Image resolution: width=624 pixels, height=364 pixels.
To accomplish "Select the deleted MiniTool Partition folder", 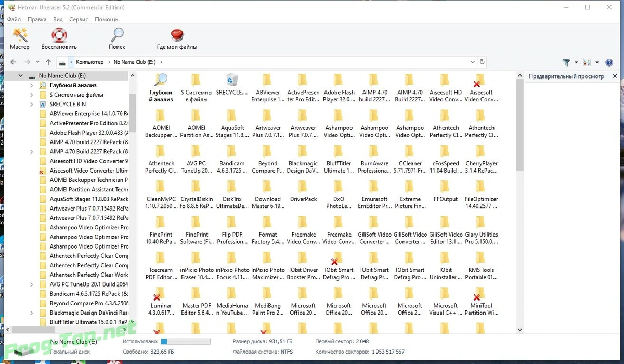I will [x=481, y=302].
